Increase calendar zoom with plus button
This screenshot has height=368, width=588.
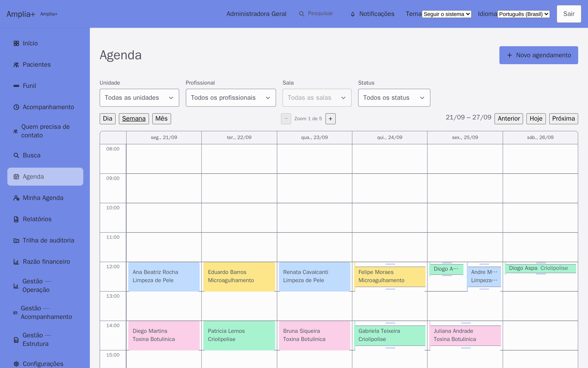coord(330,118)
